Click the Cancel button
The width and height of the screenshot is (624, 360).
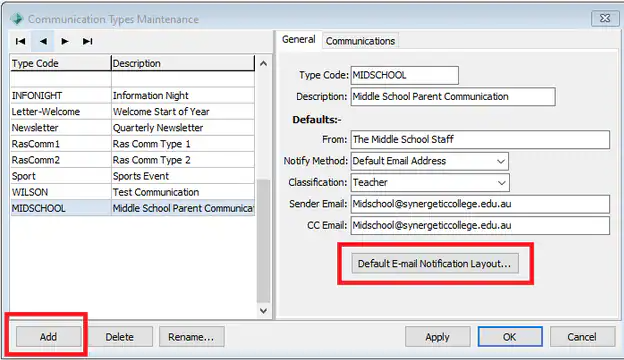(582, 337)
